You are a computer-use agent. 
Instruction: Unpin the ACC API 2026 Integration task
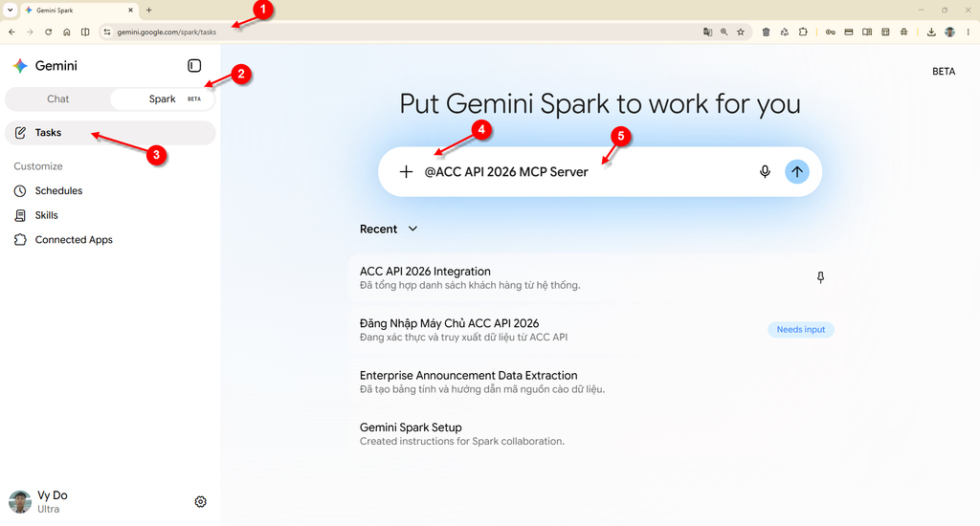pos(820,277)
